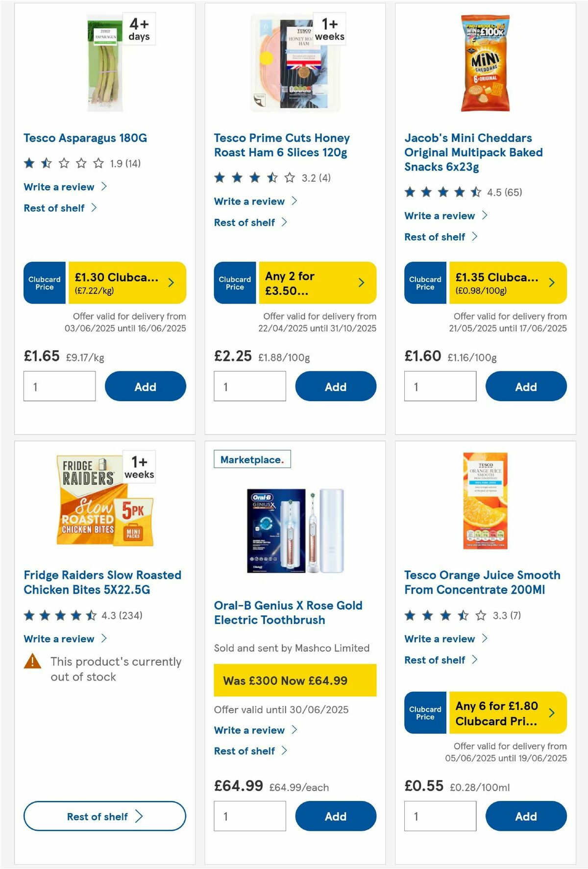Open the Any 2 for £3.50 offer arrow
Screen dimensions: 588x869
pos(362,283)
